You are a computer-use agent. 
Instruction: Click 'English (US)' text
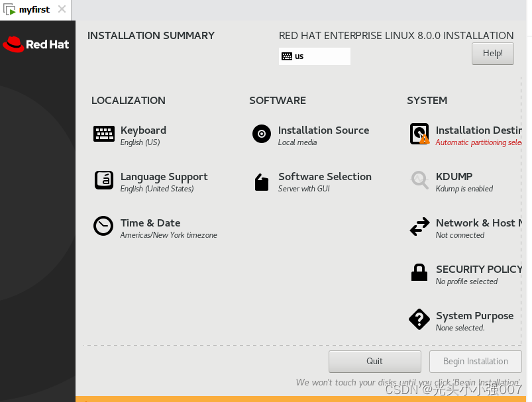coord(140,142)
